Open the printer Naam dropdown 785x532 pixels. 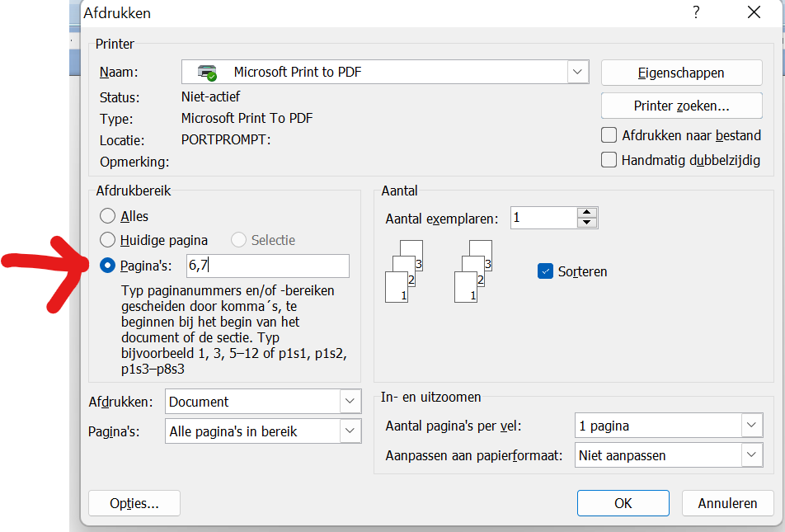[x=577, y=73]
